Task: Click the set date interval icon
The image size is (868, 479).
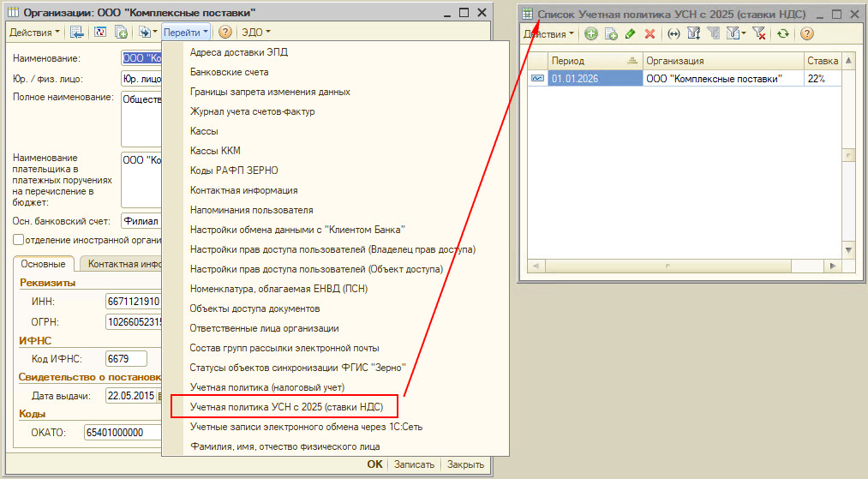Action: tap(673, 33)
